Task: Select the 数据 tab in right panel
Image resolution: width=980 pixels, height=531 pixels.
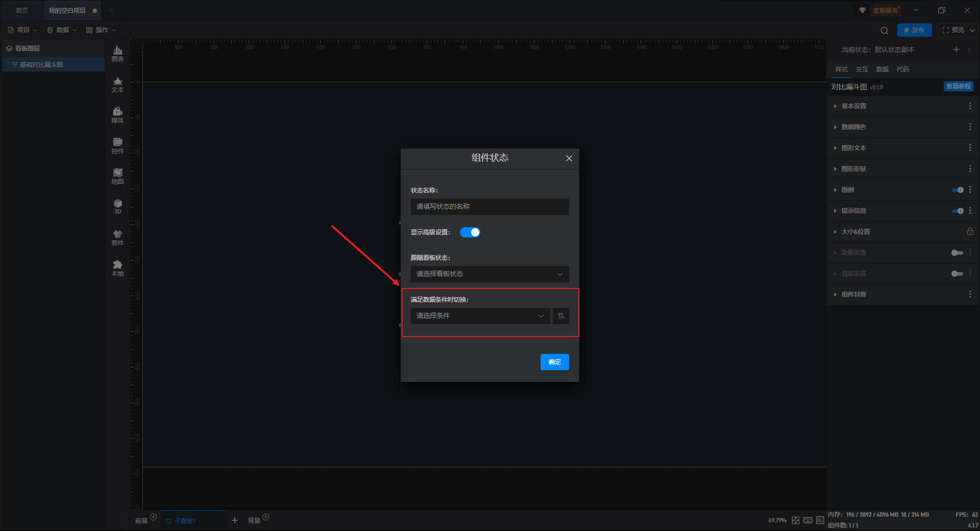Action: (882, 69)
